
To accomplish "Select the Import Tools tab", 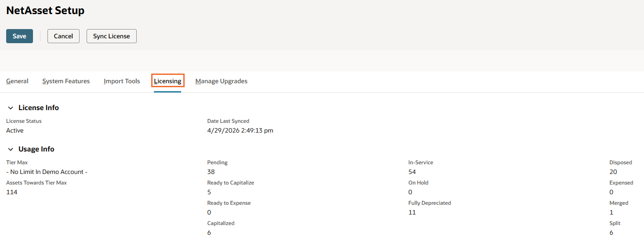I will point(122,81).
